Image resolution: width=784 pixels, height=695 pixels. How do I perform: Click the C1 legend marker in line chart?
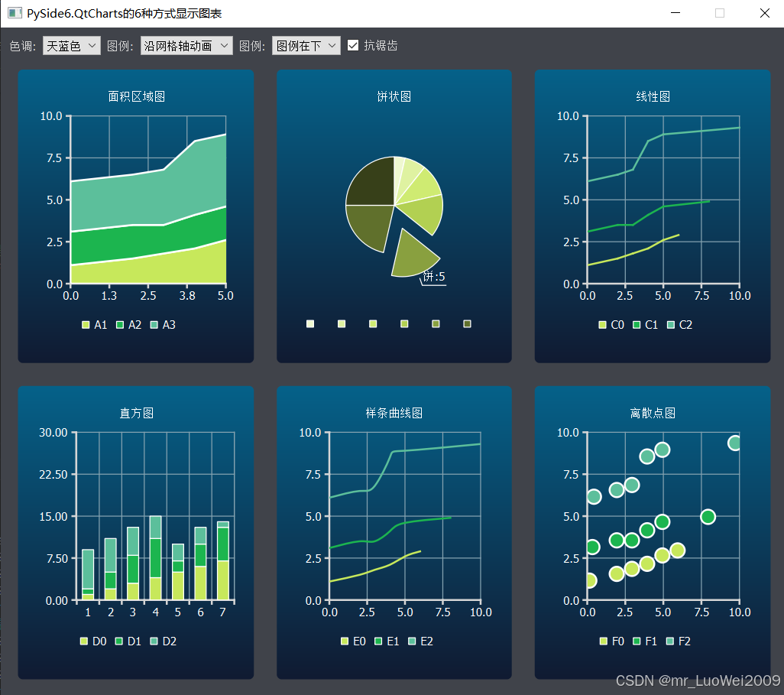tap(637, 325)
